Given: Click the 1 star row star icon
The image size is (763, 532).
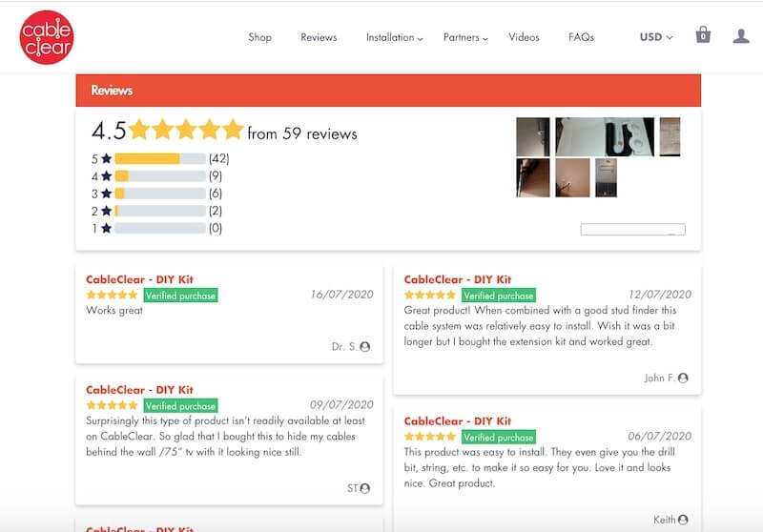Looking at the screenshot, I should (x=107, y=228).
